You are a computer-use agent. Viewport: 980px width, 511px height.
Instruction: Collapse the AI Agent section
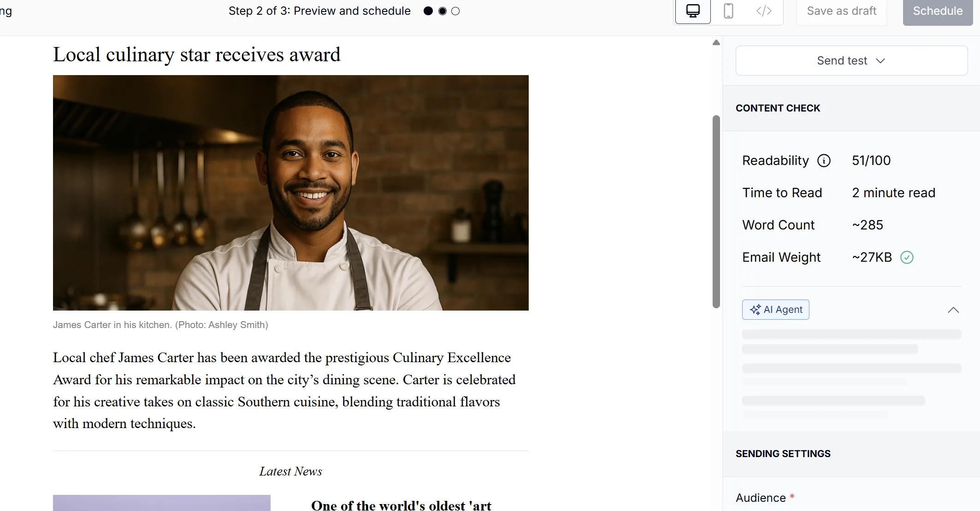pos(953,310)
